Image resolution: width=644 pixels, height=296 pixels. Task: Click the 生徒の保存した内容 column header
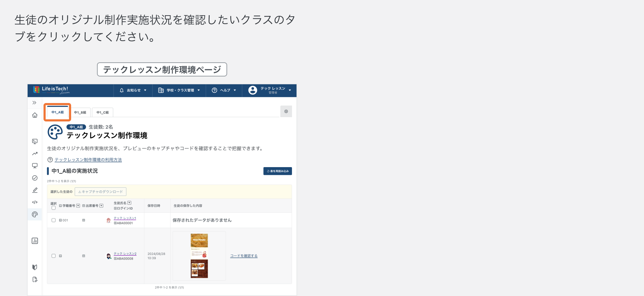coord(188,206)
